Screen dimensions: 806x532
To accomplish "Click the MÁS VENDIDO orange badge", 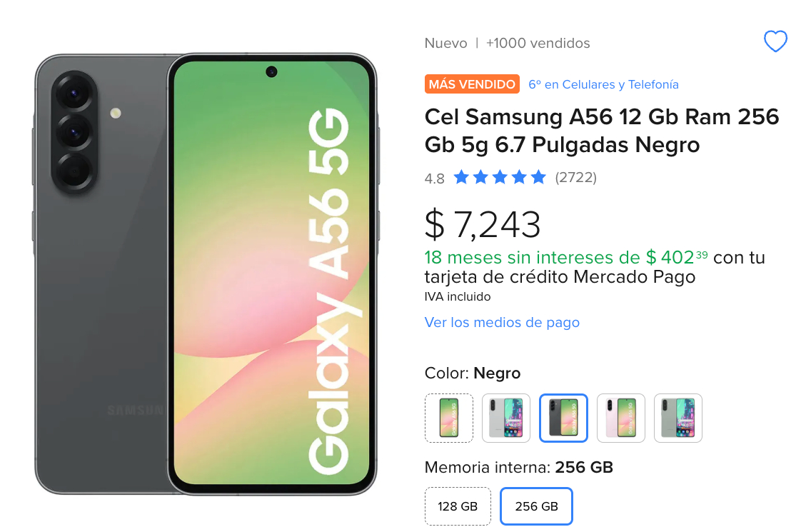I will point(472,84).
